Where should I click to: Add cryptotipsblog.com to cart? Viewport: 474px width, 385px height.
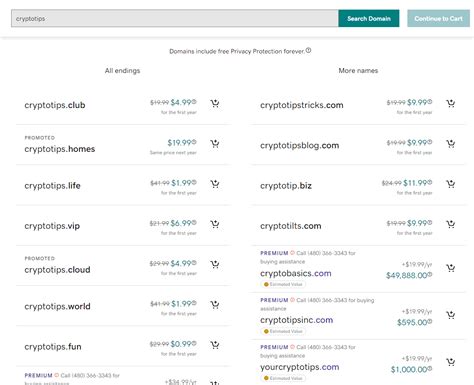point(451,144)
